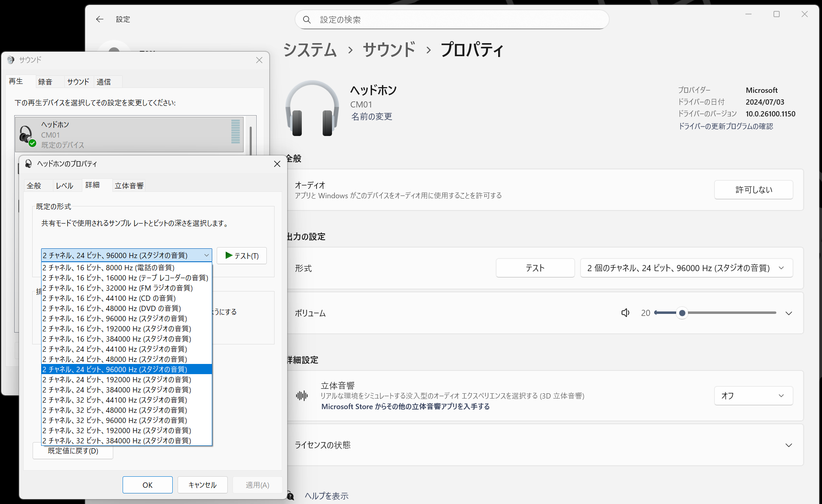
Task: Expand the license status section
Action: 789,445
